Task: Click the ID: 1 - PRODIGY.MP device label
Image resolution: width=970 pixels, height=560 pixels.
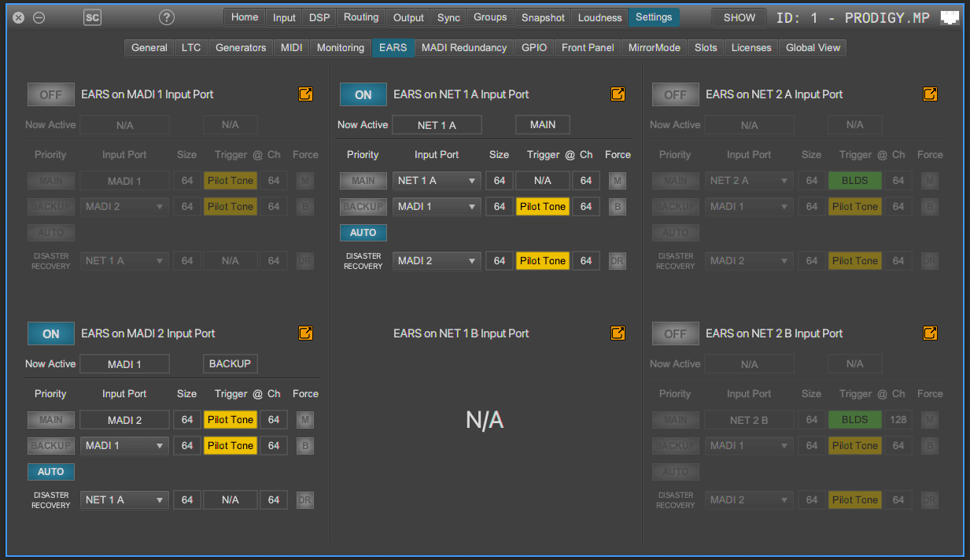Action: click(853, 17)
